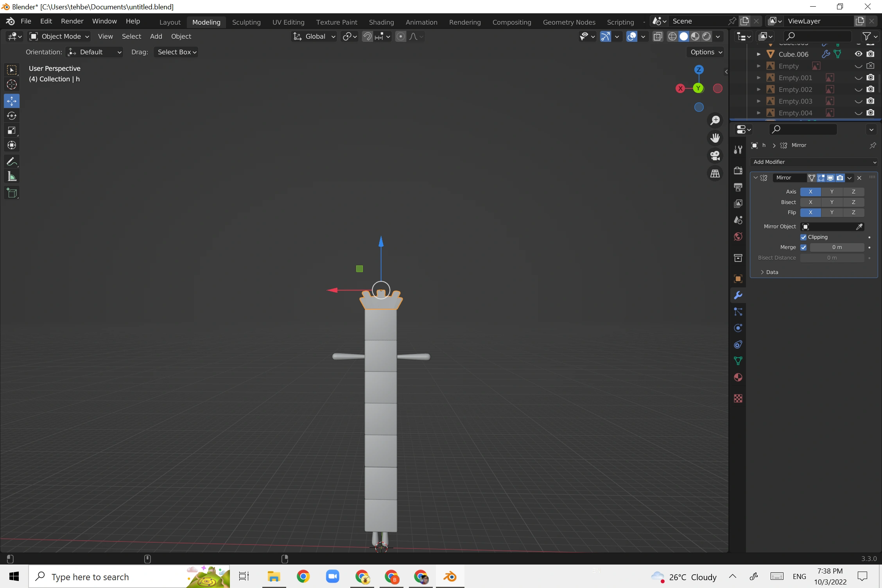
Task: Hide Cube.006 using its eye toggle
Action: tap(859, 54)
